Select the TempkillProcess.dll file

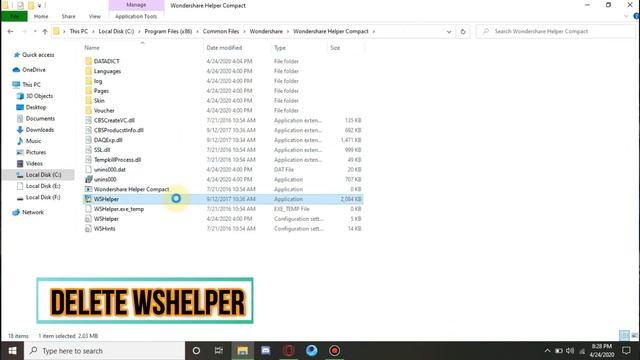(117, 160)
